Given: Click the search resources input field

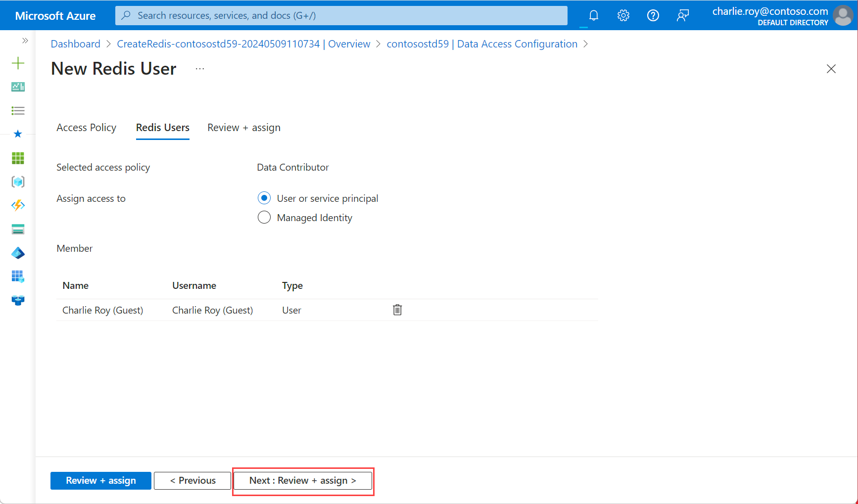Looking at the screenshot, I should [x=341, y=15].
